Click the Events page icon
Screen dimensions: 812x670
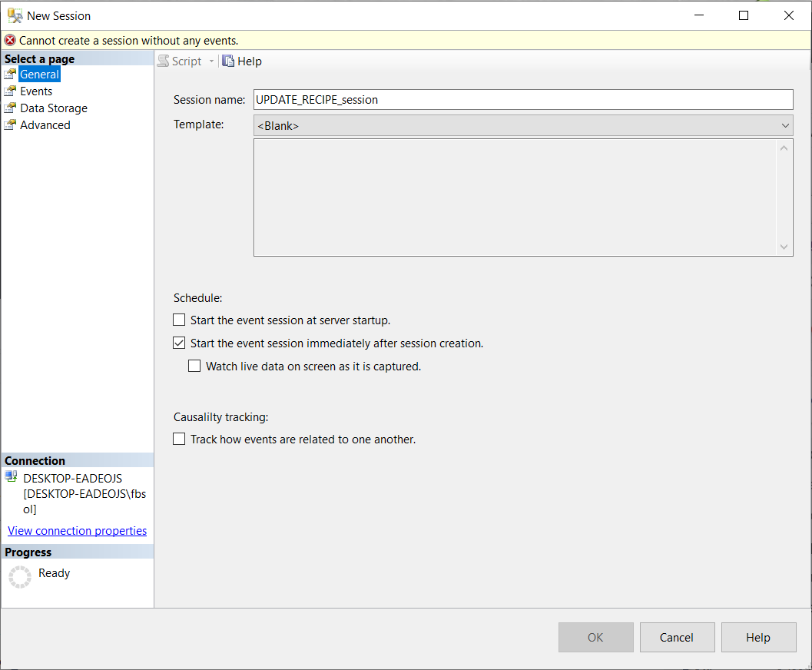[x=10, y=91]
